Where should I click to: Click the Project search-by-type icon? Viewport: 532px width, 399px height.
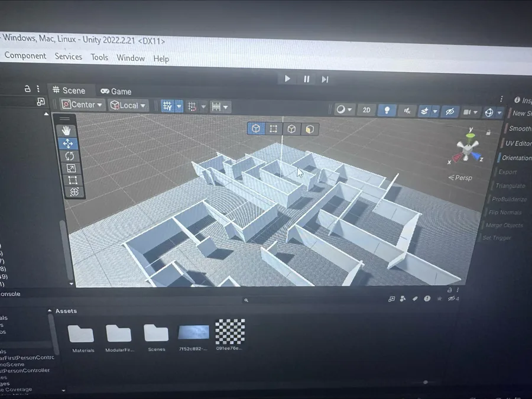pos(403,299)
